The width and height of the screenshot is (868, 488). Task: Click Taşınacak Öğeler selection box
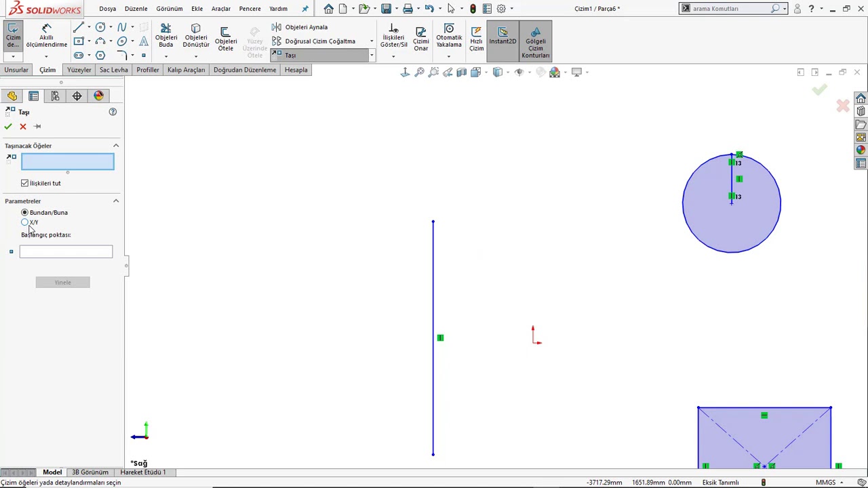point(68,161)
